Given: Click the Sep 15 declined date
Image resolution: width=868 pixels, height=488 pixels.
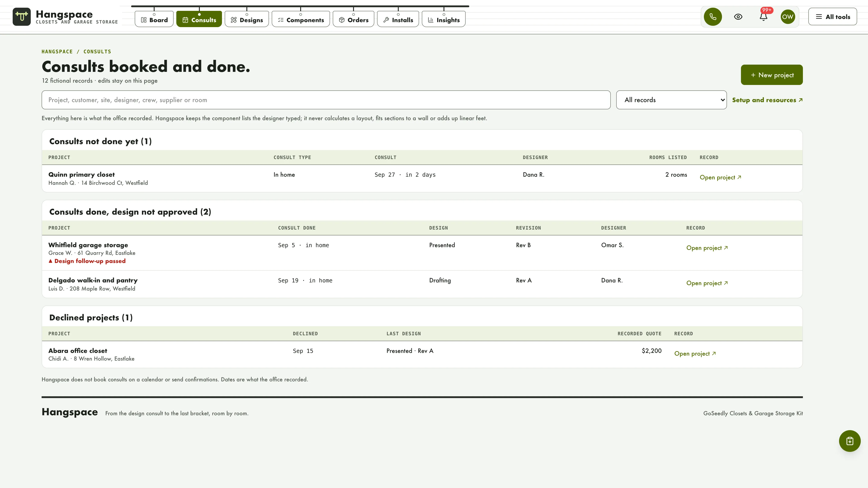Looking at the screenshot, I should (x=303, y=351).
